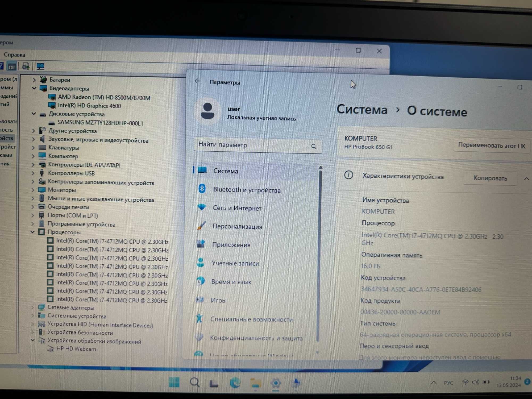Open taskbar Search

coord(195,383)
